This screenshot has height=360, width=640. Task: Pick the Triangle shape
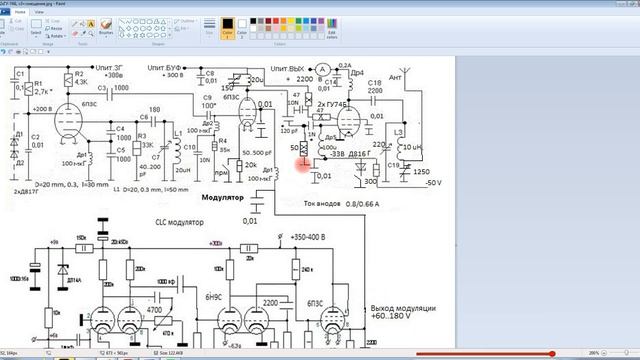[x=163, y=22]
